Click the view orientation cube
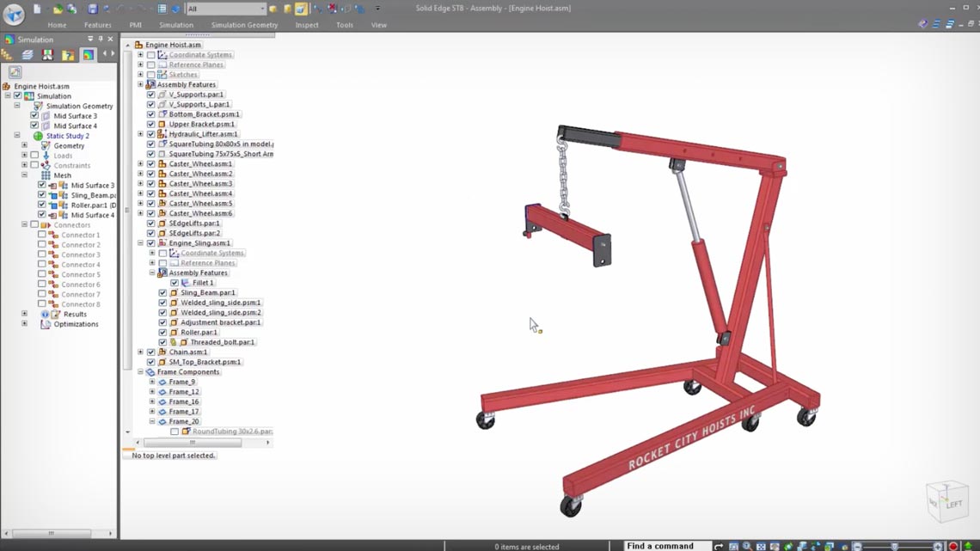980x551 pixels. coord(946,499)
